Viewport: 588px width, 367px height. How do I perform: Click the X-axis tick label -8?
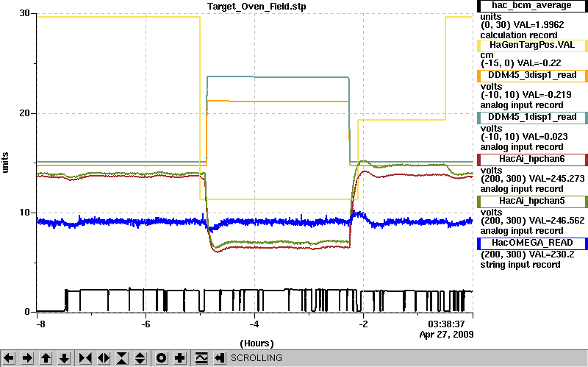[40, 324]
